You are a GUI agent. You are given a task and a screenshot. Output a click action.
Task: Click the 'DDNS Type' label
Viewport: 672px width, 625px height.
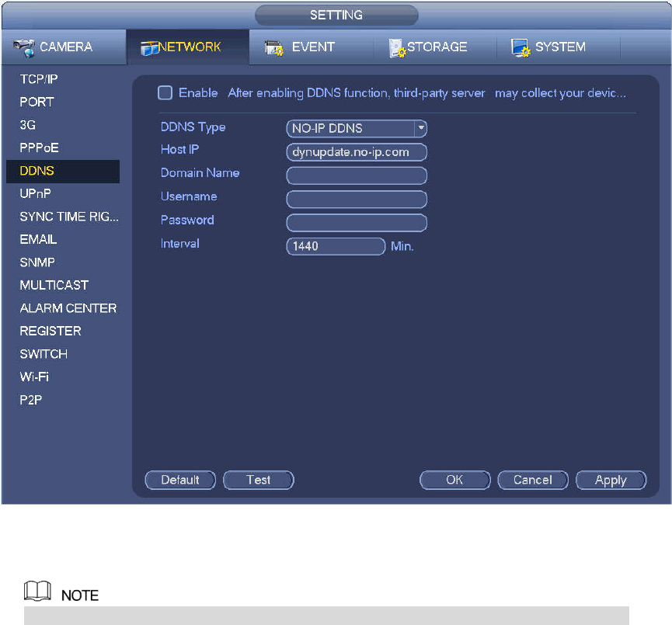coord(193,127)
